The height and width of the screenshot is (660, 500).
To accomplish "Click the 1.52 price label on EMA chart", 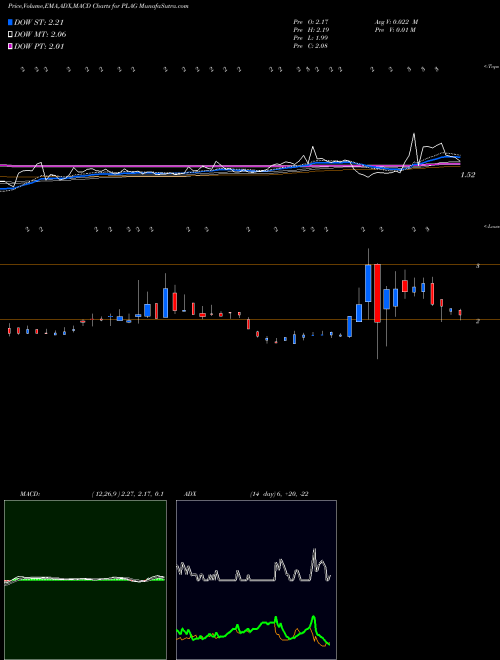I will click(468, 175).
